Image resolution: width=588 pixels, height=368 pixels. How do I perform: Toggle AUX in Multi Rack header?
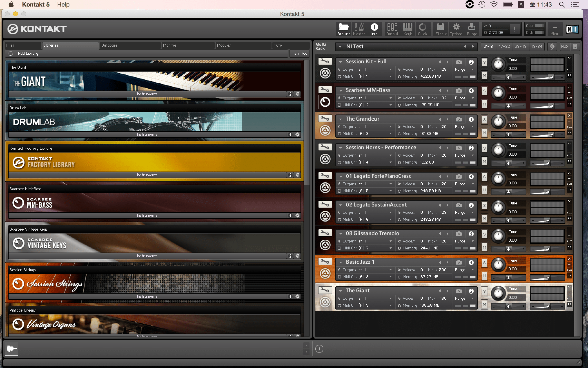click(x=565, y=46)
